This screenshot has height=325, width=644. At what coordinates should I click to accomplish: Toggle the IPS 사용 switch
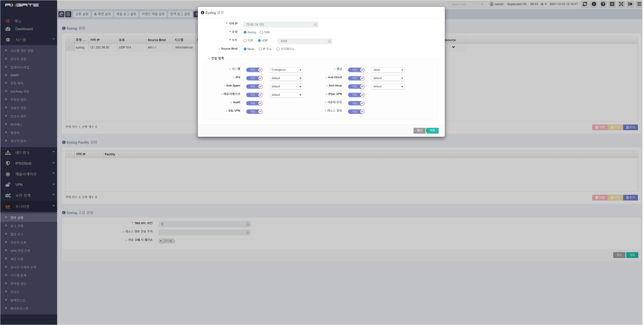254,78
